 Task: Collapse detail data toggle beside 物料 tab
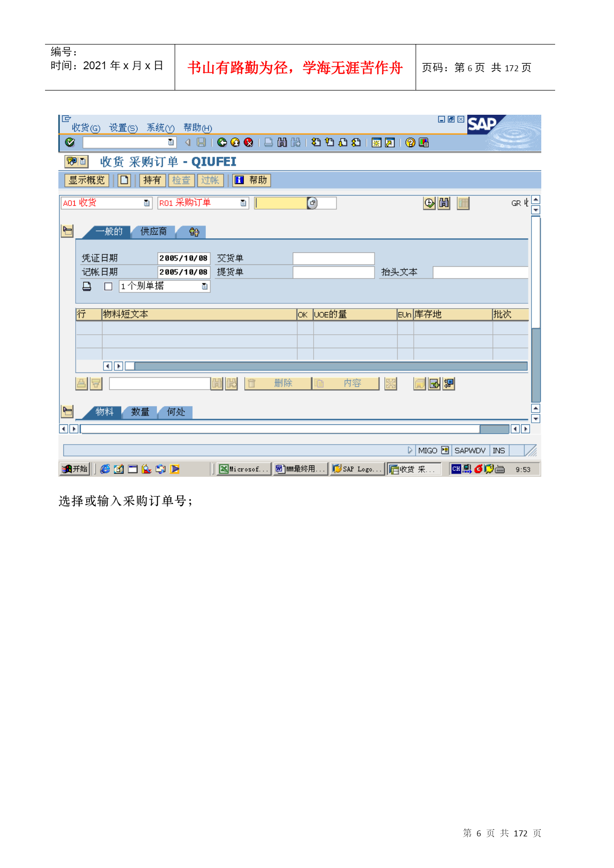(67, 411)
